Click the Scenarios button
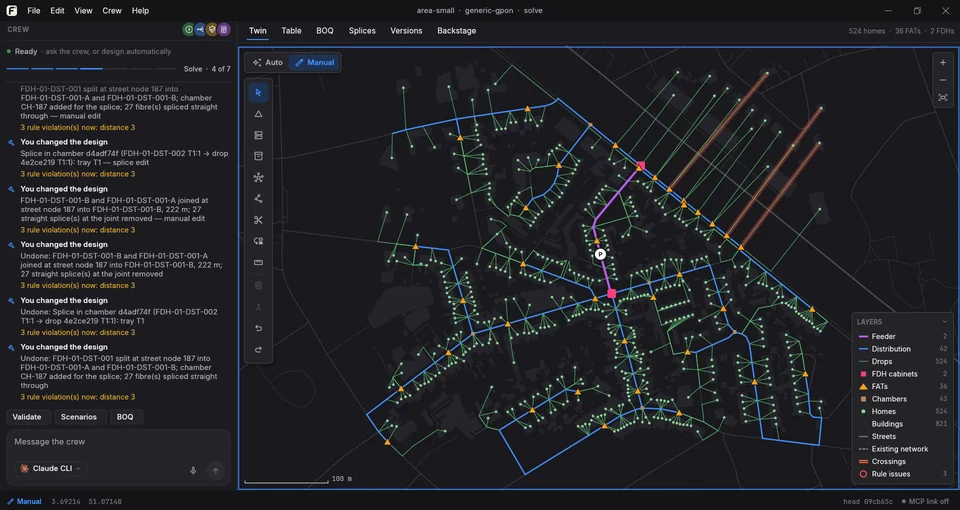960x510 pixels. pyautogui.click(x=79, y=417)
